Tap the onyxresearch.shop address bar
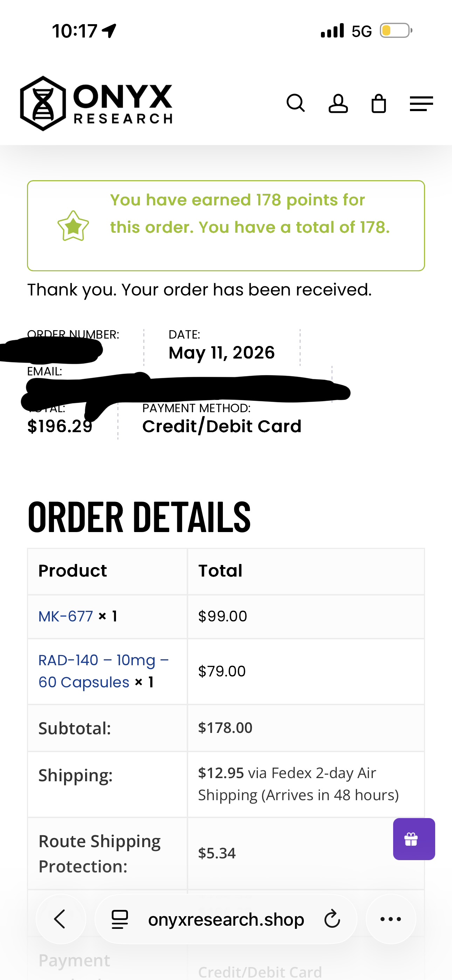The height and width of the screenshot is (980, 452). [226, 919]
